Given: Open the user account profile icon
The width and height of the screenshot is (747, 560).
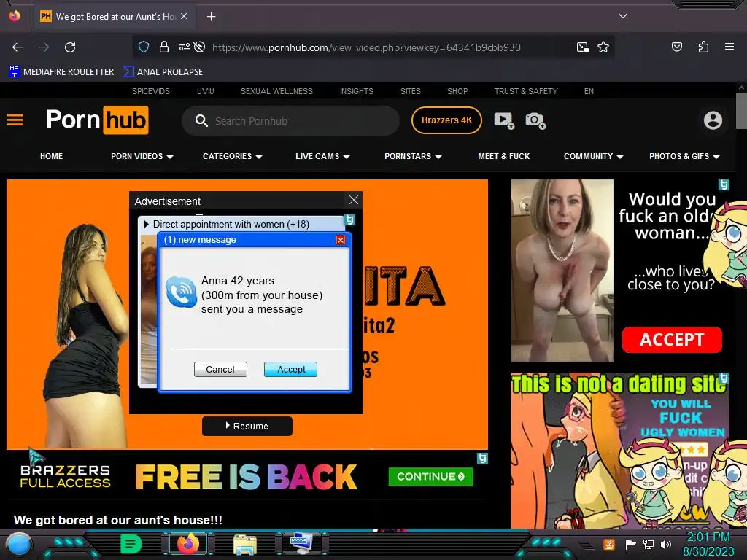Looking at the screenshot, I should coord(713,120).
